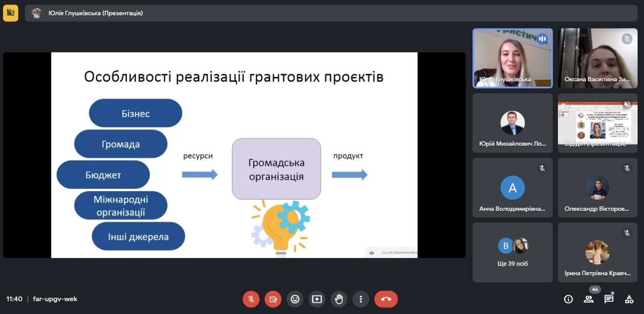This screenshot has height=314, width=644.
Task: Click the far-upgv-wek meeting code
Action: 55,299
